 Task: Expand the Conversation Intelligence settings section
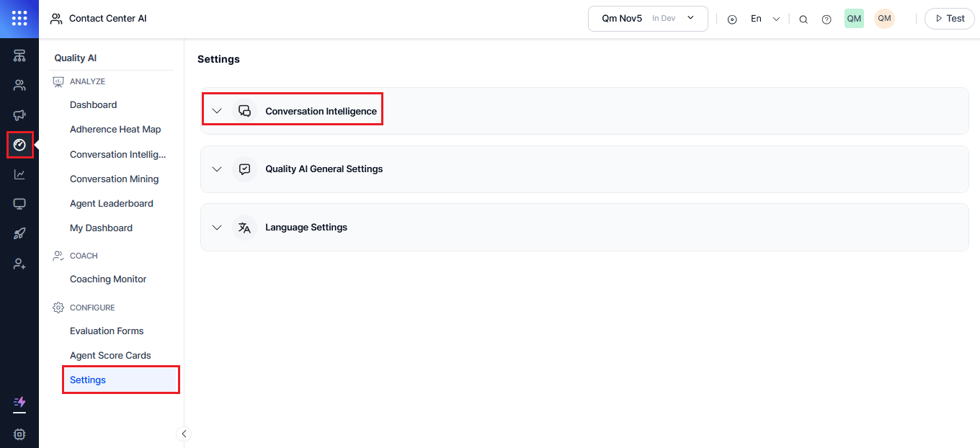coord(217,111)
